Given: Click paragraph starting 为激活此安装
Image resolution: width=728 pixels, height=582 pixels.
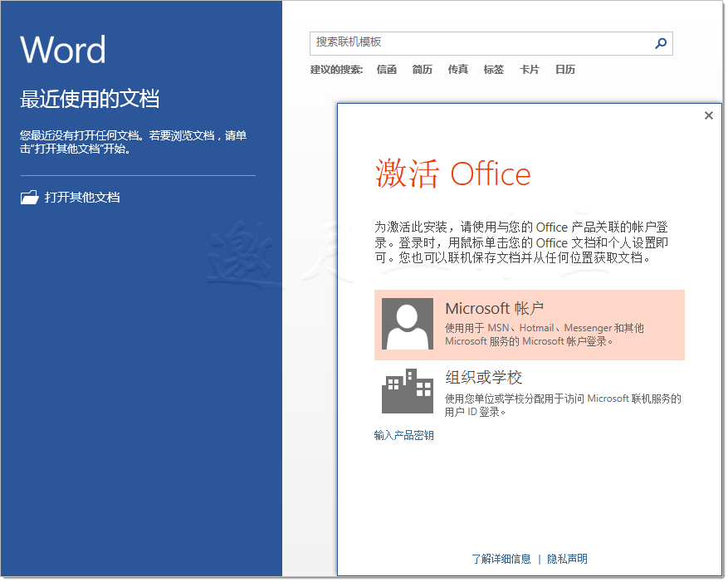Looking at the screenshot, I should coord(521,242).
